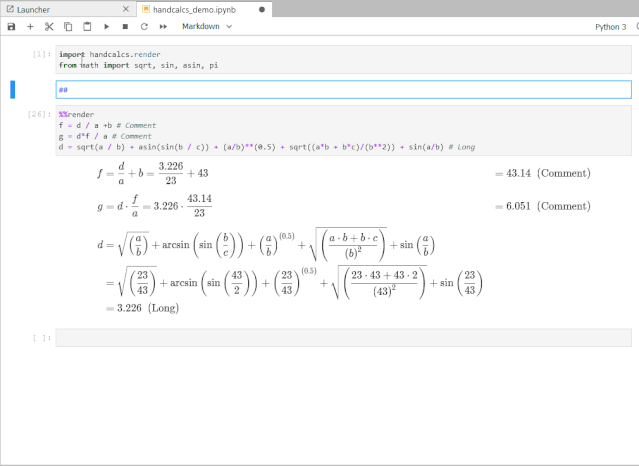Click the blue collapse bar beside markdown cell

coord(13,90)
